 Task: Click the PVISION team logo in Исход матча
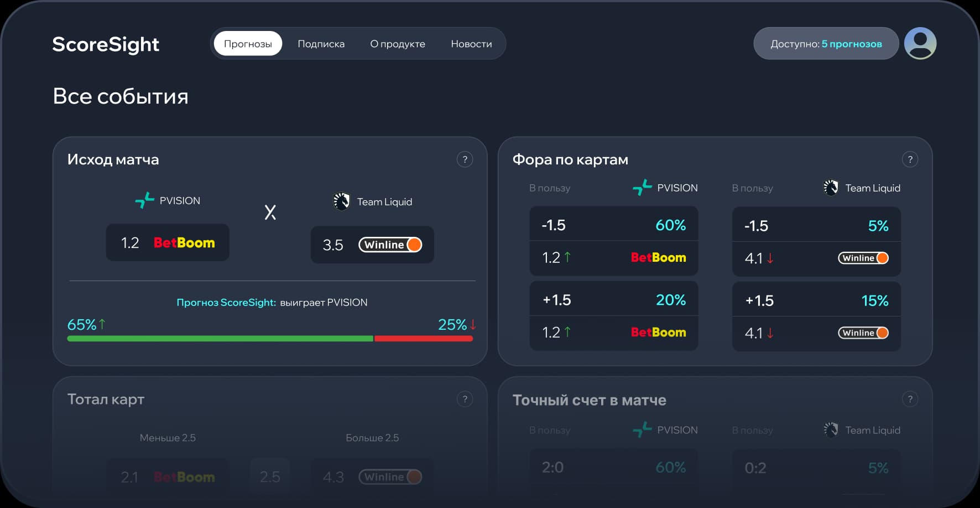tap(144, 200)
